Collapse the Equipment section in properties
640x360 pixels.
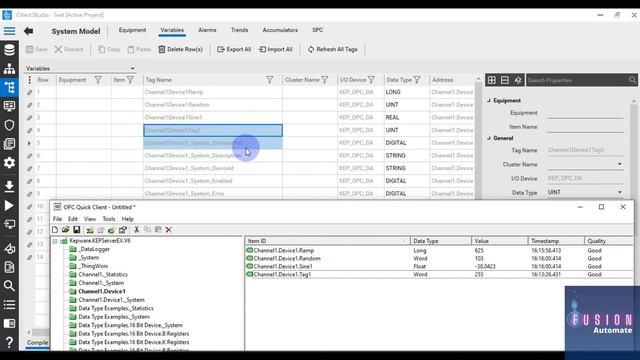pyautogui.click(x=489, y=100)
